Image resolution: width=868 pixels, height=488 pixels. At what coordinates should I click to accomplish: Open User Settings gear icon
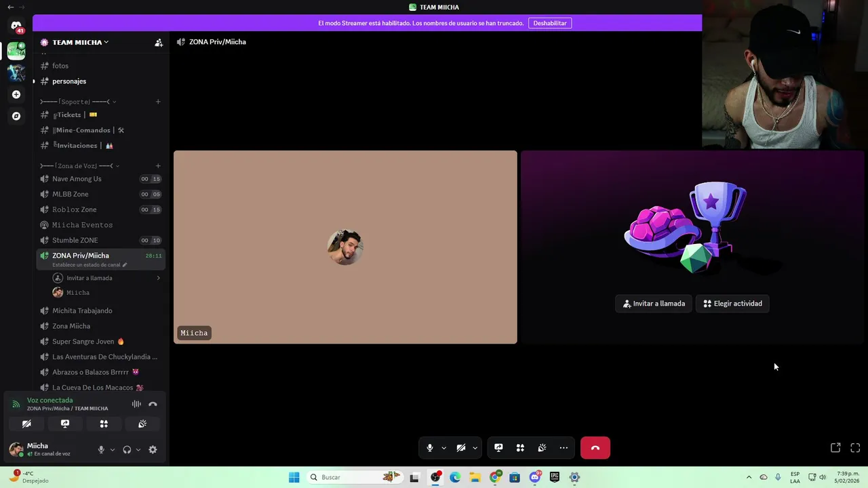(x=153, y=449)
